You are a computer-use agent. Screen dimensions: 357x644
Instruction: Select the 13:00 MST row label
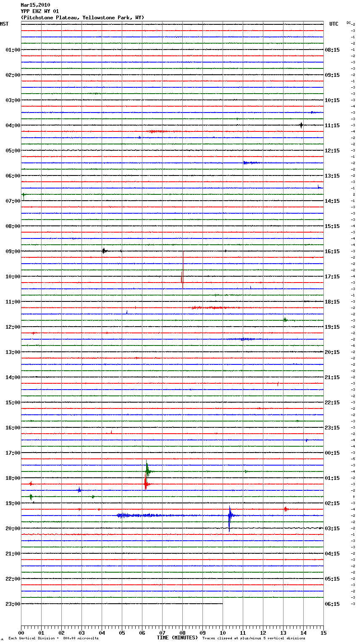click(13, 352)
